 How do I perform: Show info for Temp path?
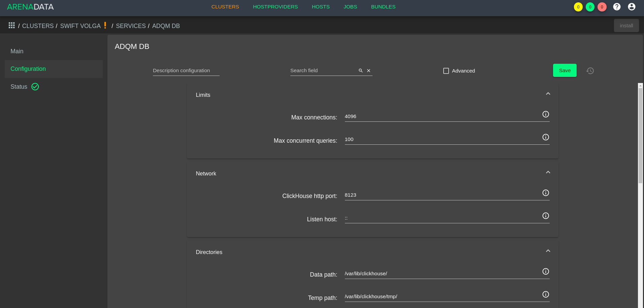pyautogui.click(x=546, y=295)
